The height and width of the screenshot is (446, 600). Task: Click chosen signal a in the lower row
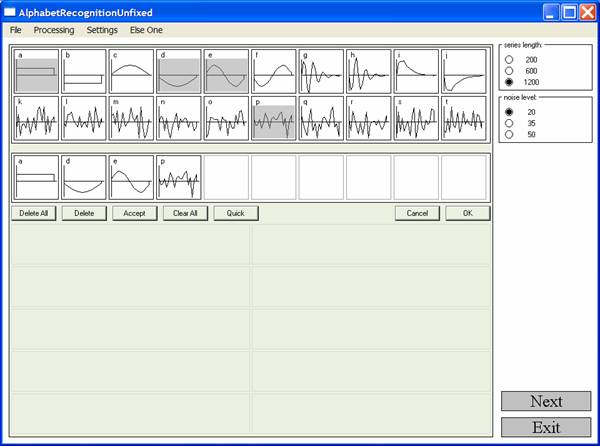coord(36,177)
